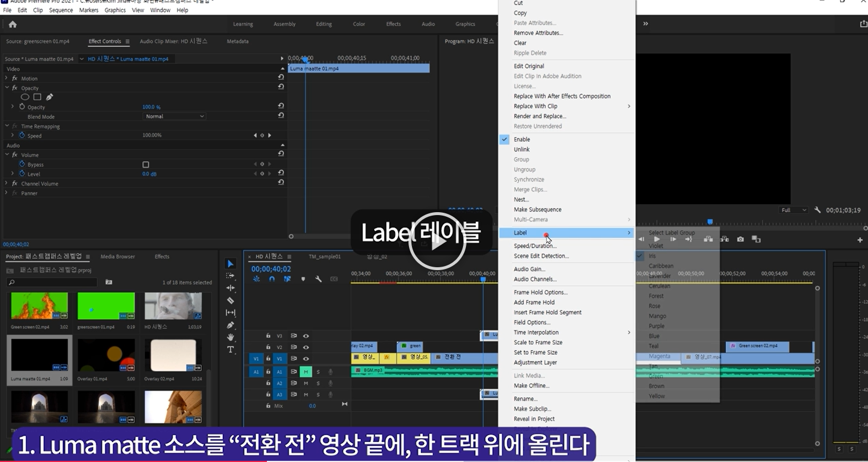Toggle animation stopwatch for Level

click(x=22, y=173)
